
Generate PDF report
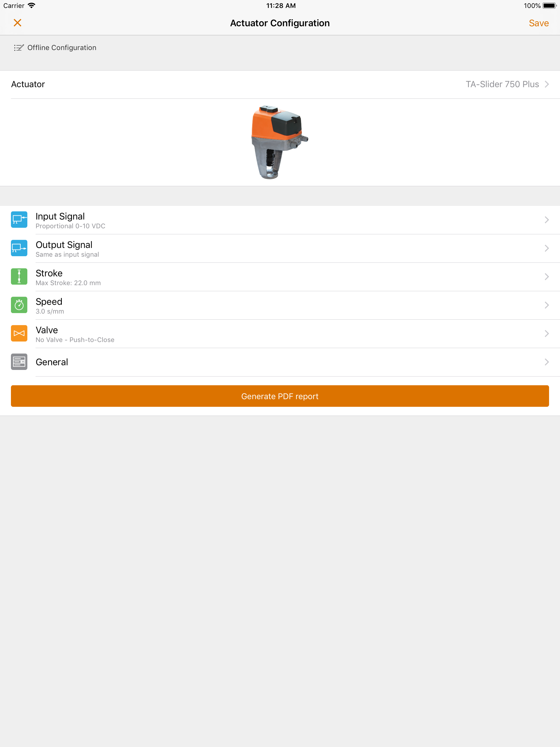click(x=280, y=396)
